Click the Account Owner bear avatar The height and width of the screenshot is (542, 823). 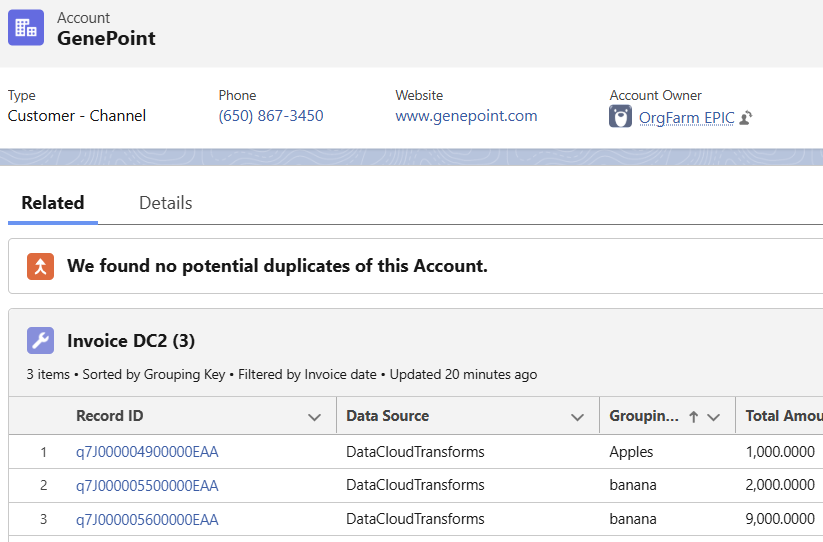point(620,116)
